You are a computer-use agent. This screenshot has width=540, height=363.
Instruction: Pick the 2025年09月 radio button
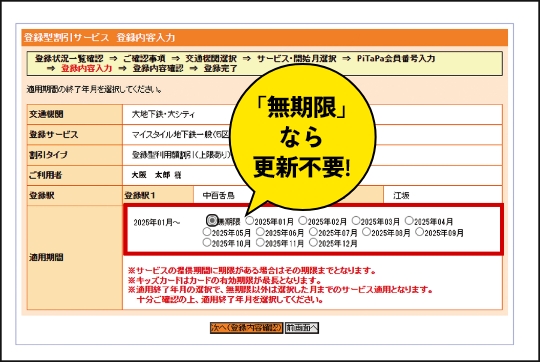click(419, 232)
